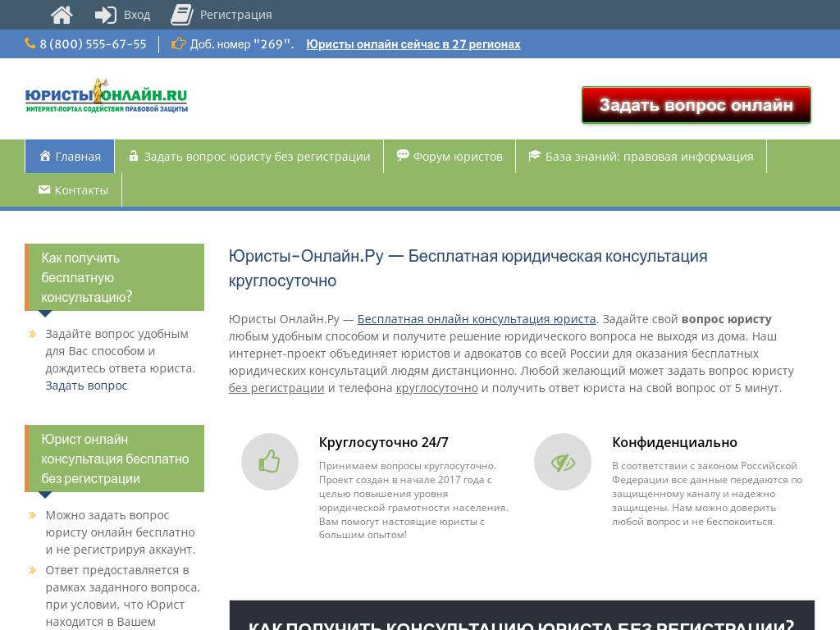The image size is (840, 630).
Task: Click the thumbs-up icon for Круглосуточно 24/7
Action: pos(270,461)
